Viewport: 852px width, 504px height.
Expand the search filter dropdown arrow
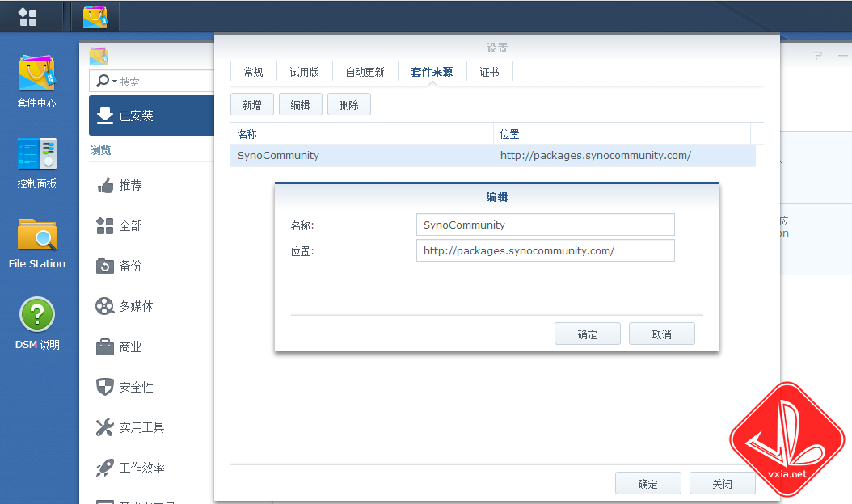[x=115, y=82]
